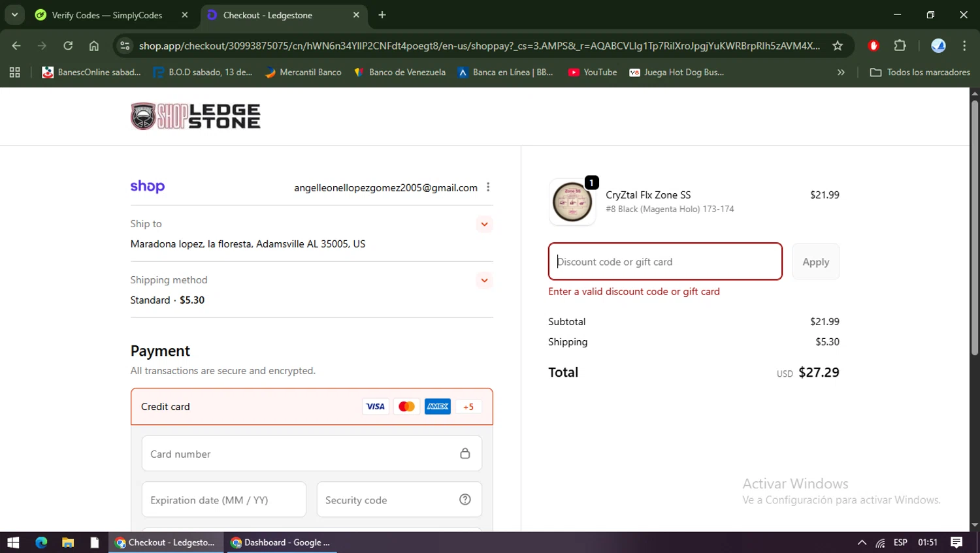The image size is (980, 553).
Task: Open the browser tab search dropdown
Action: pyautogui.click(x=14, y=14)
